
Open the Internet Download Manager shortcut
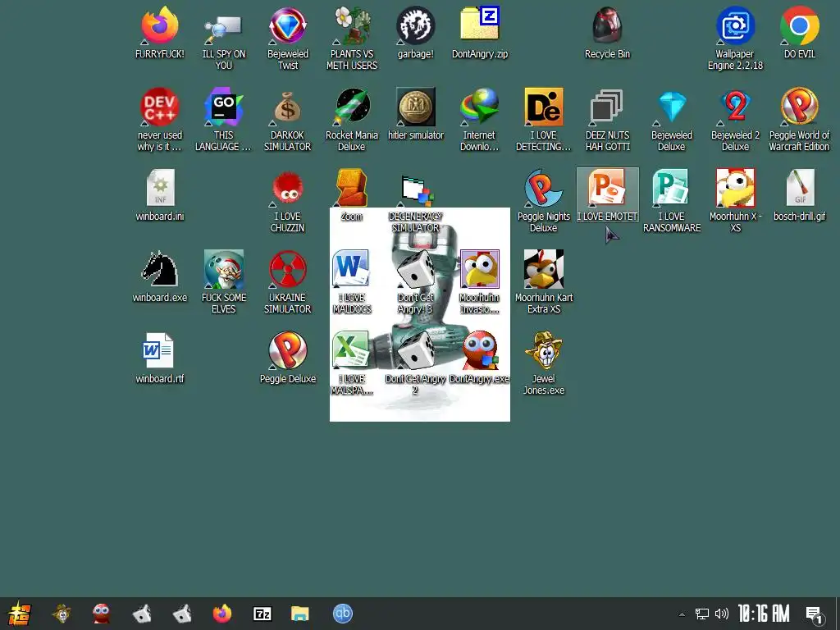pos(479,120)
